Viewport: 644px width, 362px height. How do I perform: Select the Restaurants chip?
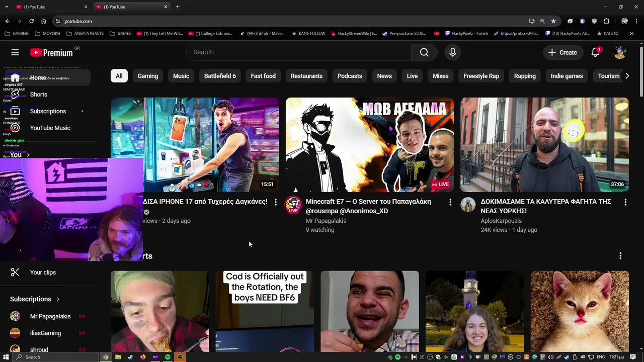pos(306,76)
